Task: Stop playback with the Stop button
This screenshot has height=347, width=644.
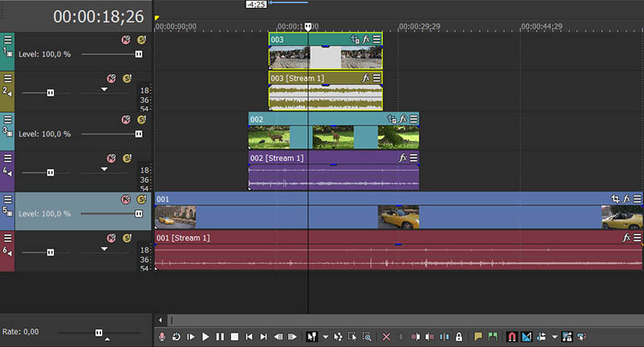Action: (234, 337)
